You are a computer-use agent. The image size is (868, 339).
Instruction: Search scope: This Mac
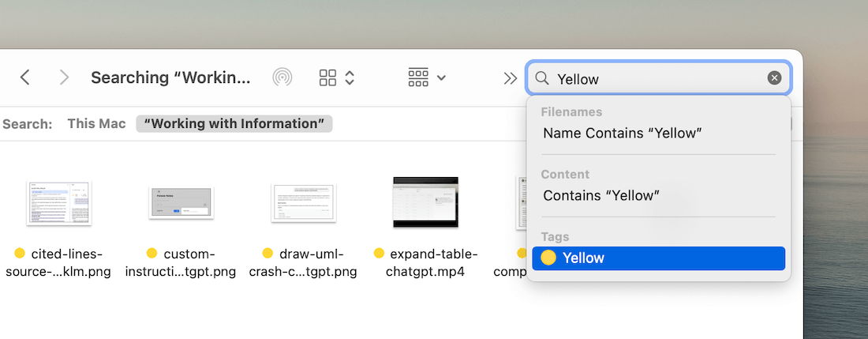pos(96,124)
